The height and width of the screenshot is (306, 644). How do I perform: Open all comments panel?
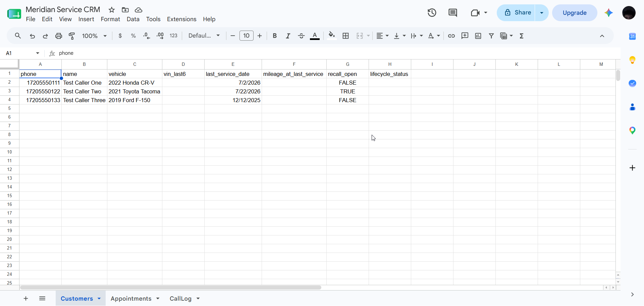coord(453,13)
